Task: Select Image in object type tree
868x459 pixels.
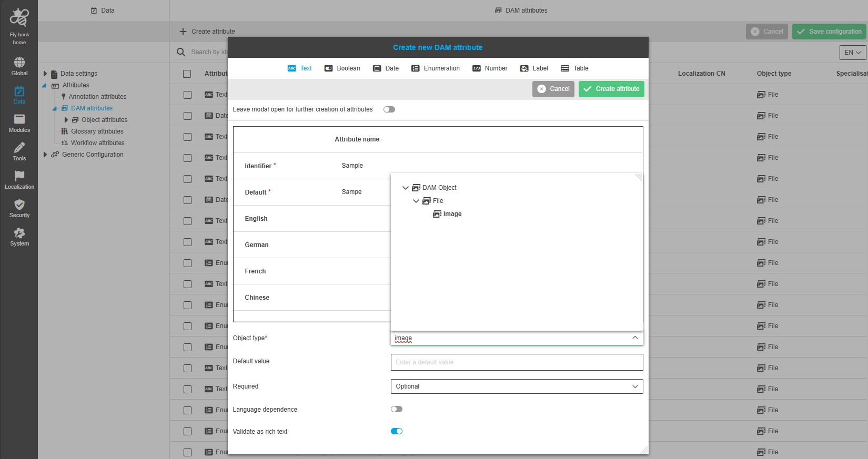Action: [x=452, y=214]
